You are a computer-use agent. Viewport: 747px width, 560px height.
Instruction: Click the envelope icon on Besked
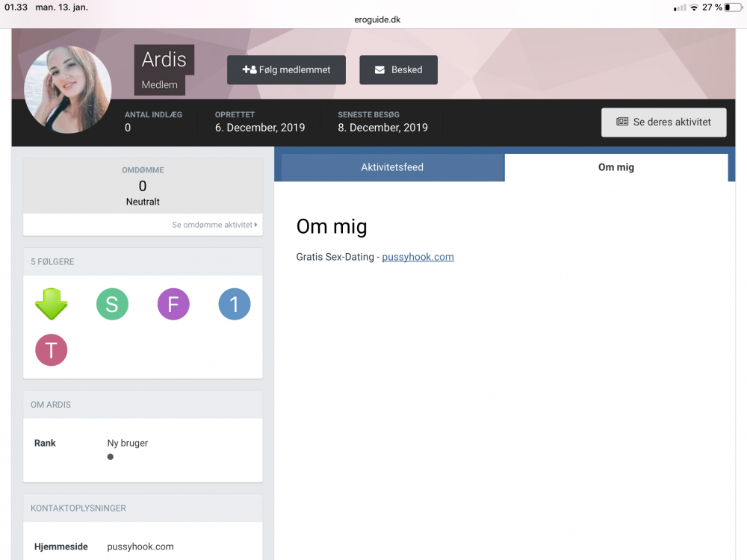379,70
